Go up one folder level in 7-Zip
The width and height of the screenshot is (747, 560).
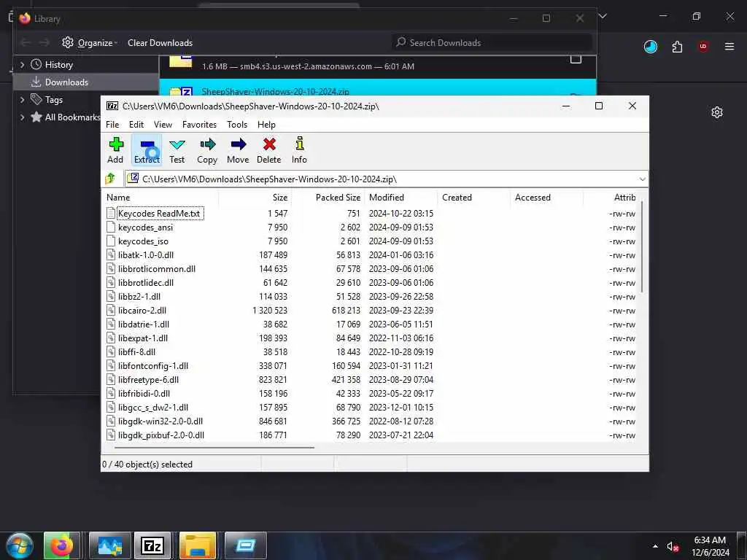pyautogui.click(x=111, y=179)
